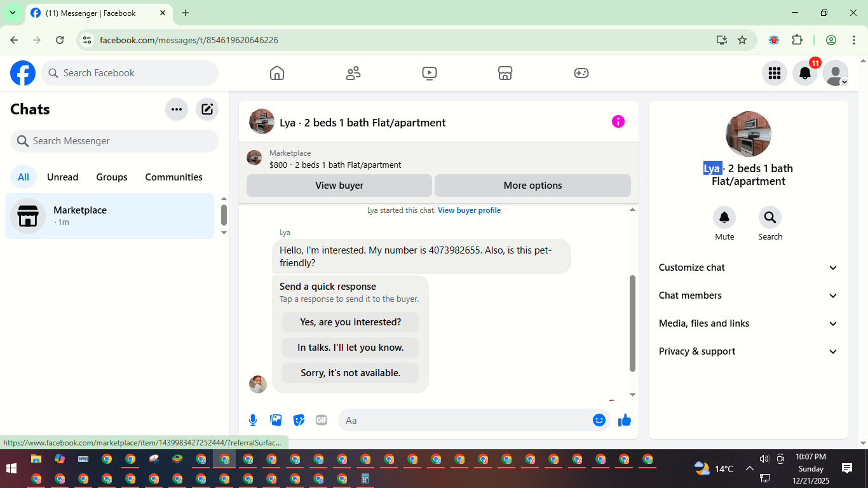Send a thumbs-up like
868x488 pixels.
click(625, 420)
